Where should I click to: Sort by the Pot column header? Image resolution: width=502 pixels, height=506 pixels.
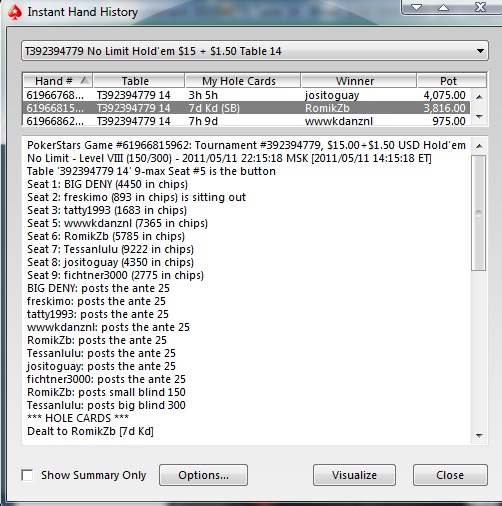coord(452,81)
